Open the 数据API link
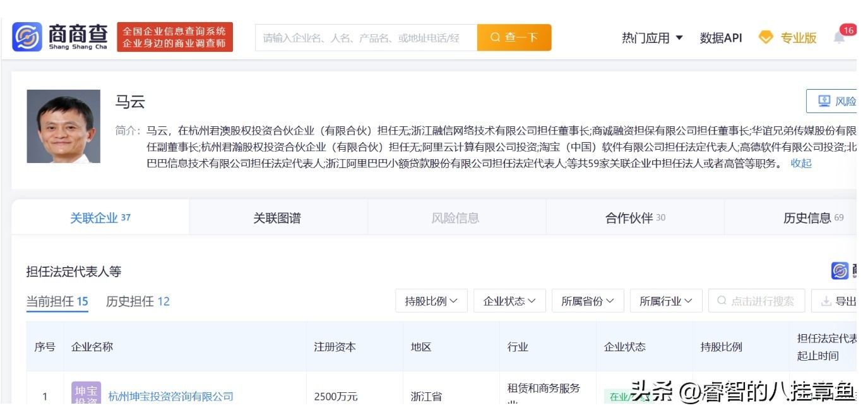This screenshot has height=415, width=868. (x=721, y=38)
